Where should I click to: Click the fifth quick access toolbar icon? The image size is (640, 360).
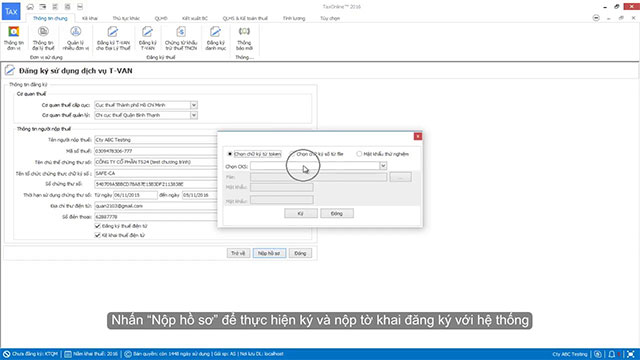[80, 7]
